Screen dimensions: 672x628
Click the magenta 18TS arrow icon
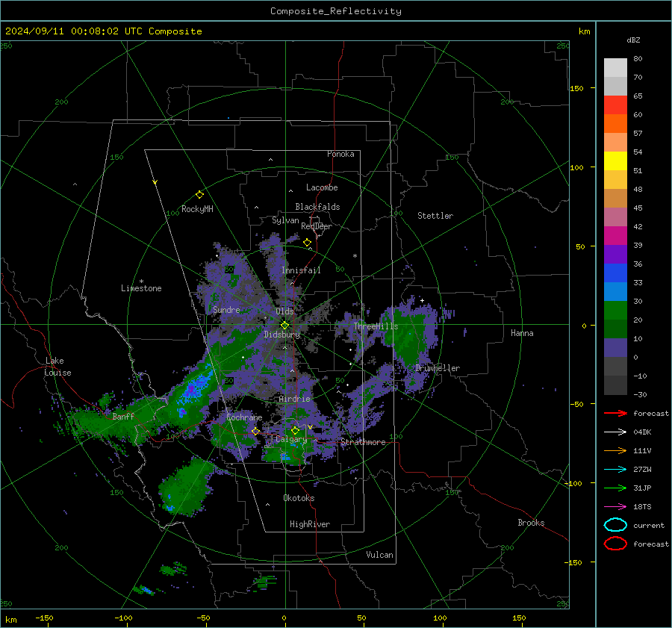coord(615,506)
